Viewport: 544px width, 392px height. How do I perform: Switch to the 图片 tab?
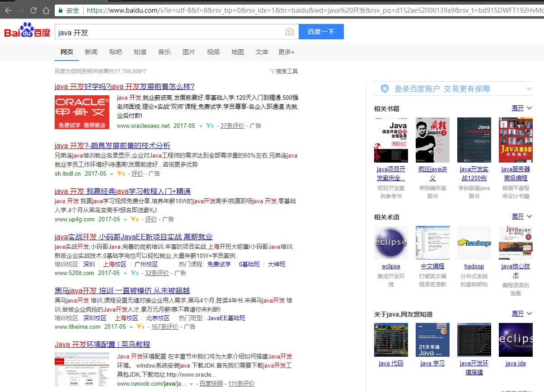tap(189, 52)
